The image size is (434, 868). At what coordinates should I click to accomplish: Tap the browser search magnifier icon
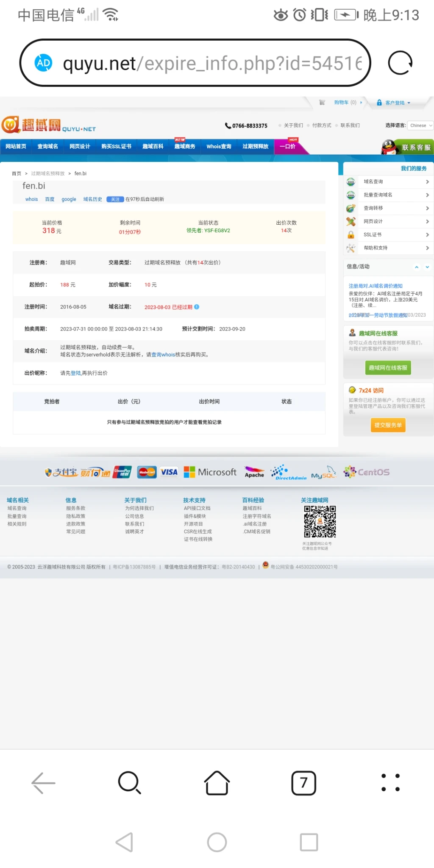click(129, 782)
